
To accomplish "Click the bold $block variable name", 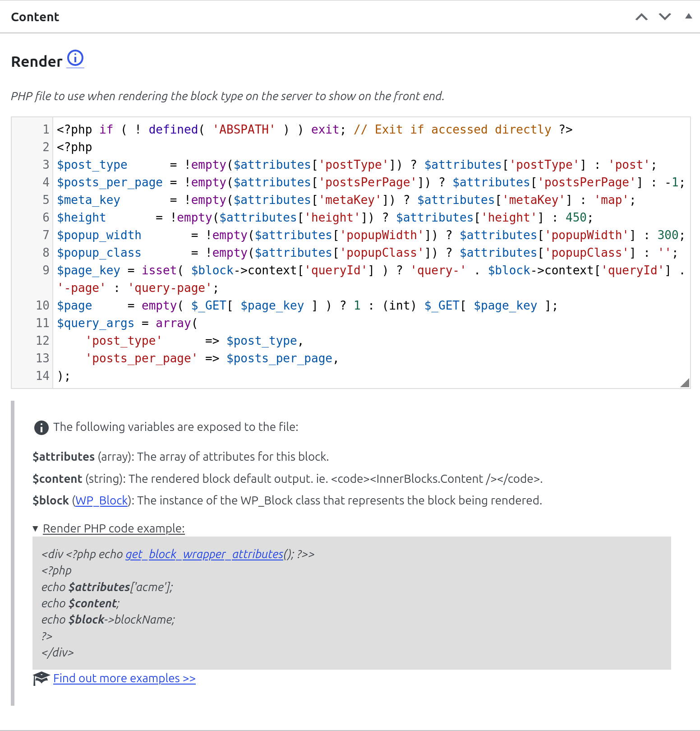I will click(x=51, y=500).
